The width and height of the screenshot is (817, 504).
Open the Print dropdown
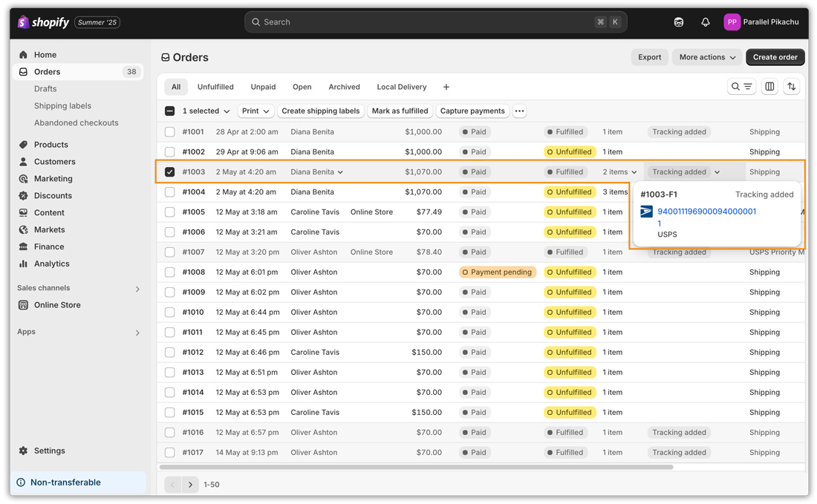(255, 111)
